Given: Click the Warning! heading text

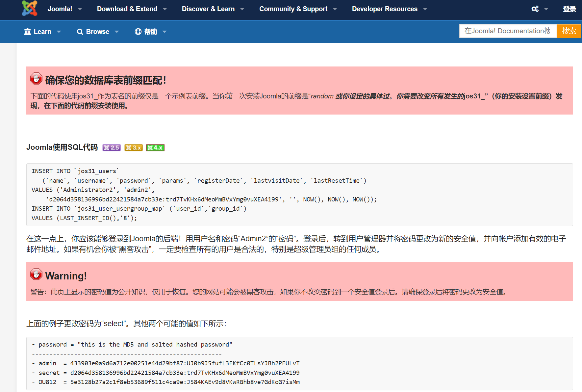Looking at the screenshot, I should click(66, 276).
